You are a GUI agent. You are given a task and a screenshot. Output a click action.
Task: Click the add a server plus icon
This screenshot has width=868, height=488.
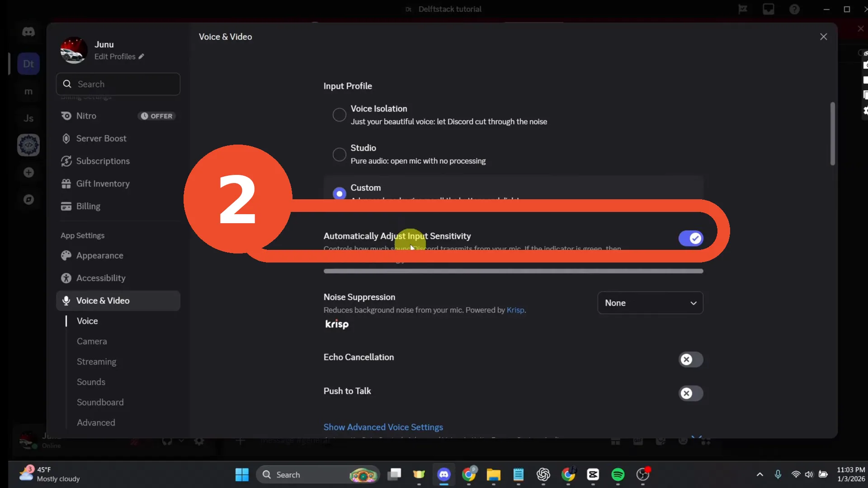[x=28, y=173]
